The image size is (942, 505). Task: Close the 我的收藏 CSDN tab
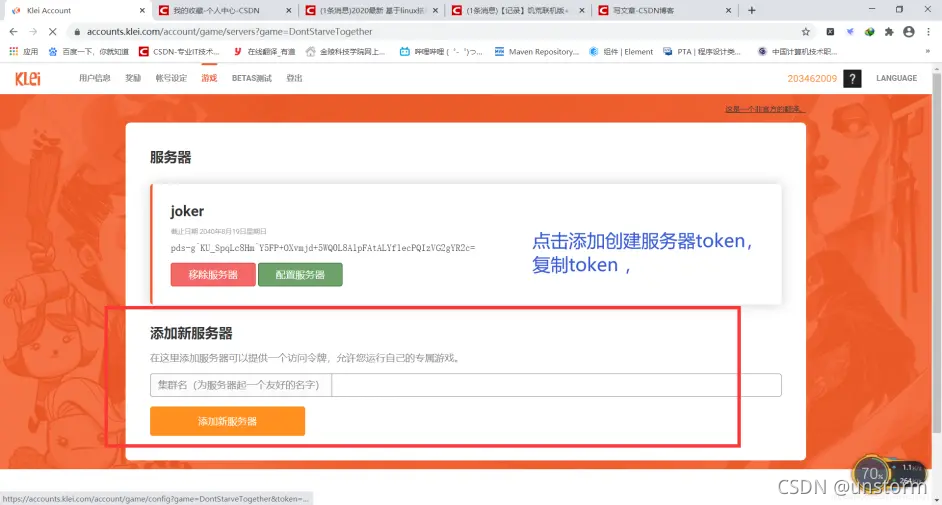coord(288,10)
